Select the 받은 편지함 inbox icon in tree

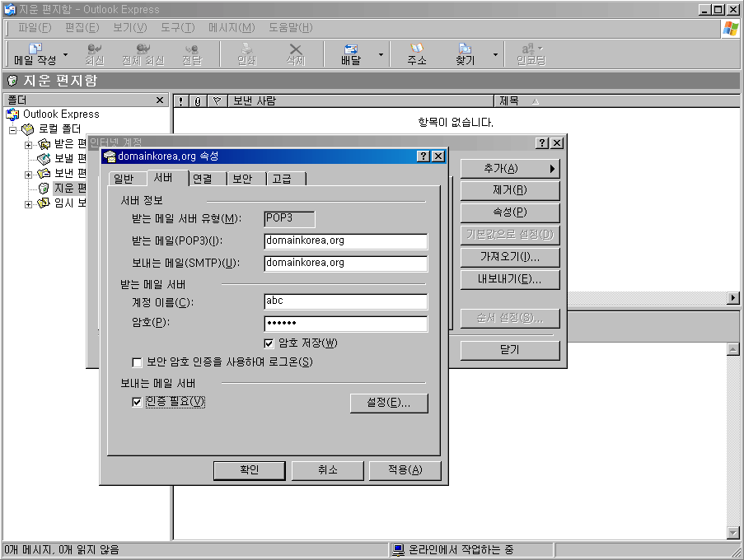click(44, 143)
